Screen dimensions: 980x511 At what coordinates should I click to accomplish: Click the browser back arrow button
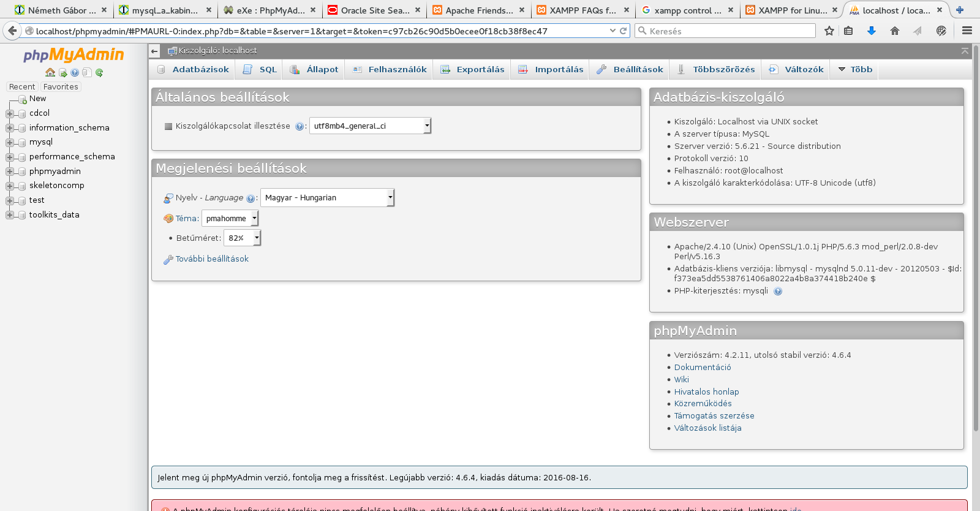coord(12,31)
